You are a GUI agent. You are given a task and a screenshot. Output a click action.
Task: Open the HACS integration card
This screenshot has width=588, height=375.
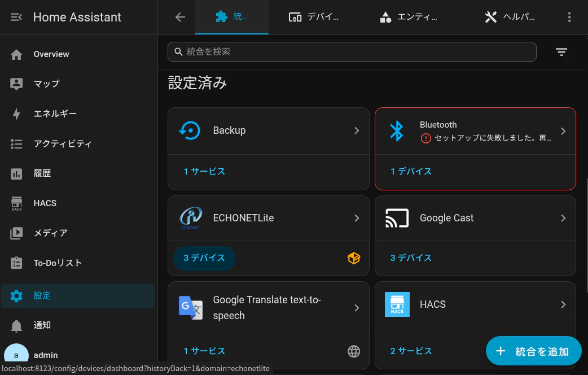coord(475,304)
